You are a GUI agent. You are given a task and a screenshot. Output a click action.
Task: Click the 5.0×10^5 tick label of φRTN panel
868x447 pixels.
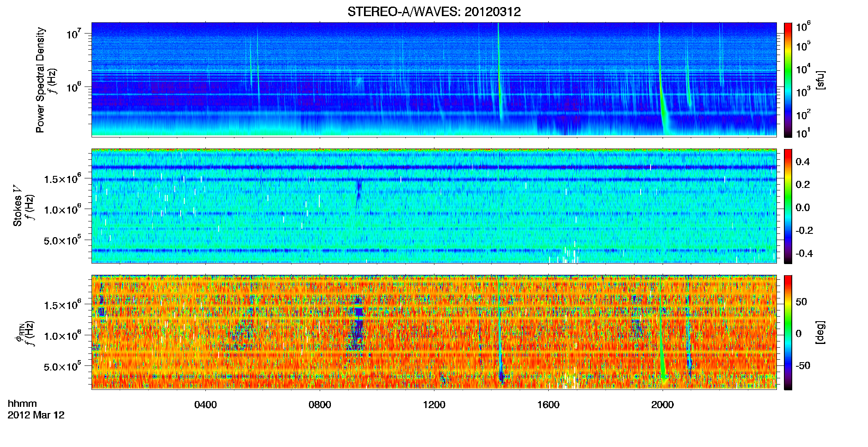click(63, 366)
